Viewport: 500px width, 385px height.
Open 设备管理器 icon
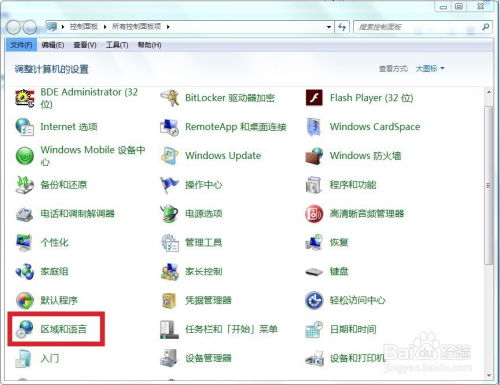169,358
